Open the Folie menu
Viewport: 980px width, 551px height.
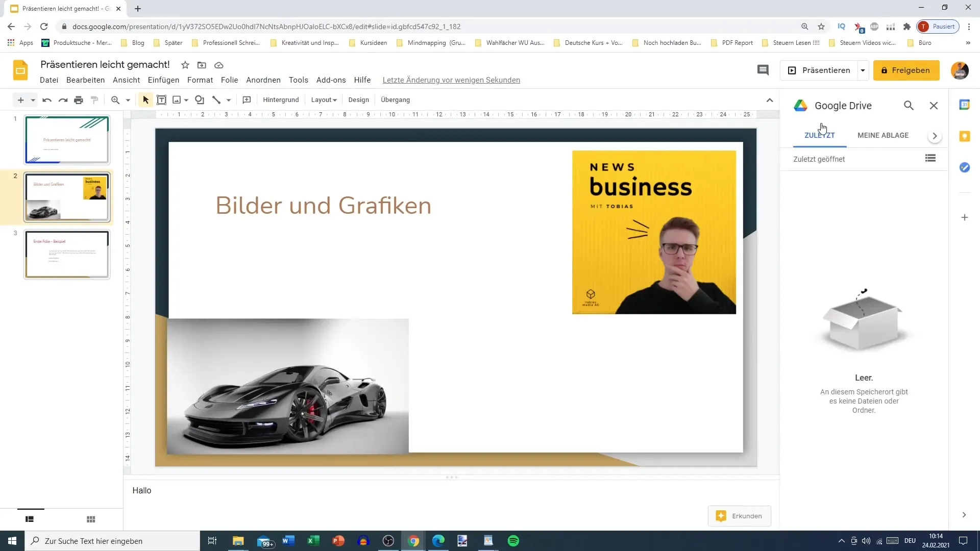click(x=229, y=80)
